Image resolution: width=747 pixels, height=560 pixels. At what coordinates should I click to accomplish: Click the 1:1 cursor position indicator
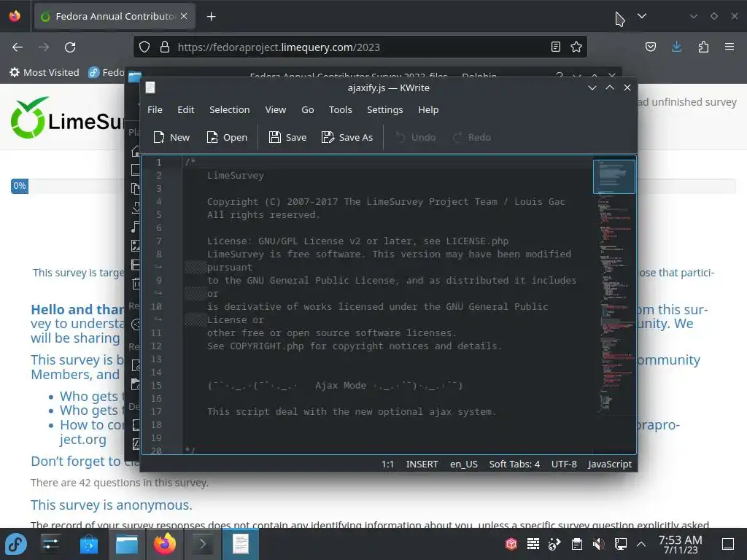(387, 464)
